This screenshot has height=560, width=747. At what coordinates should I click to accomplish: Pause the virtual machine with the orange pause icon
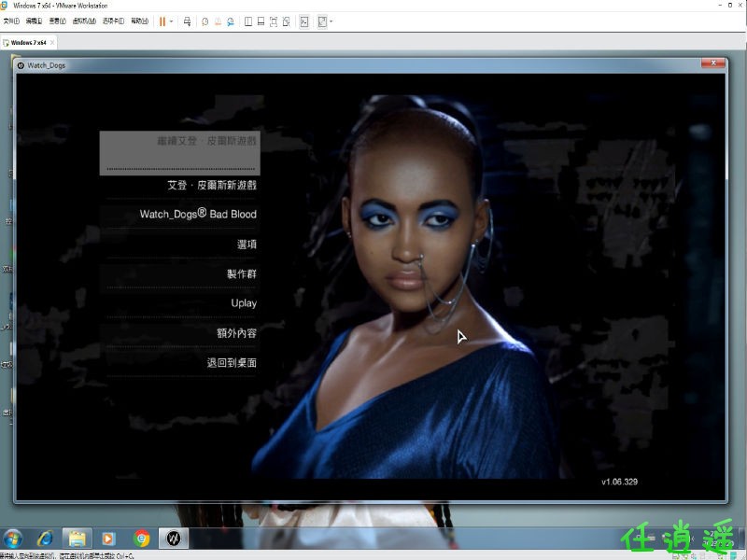click(162, 21)
